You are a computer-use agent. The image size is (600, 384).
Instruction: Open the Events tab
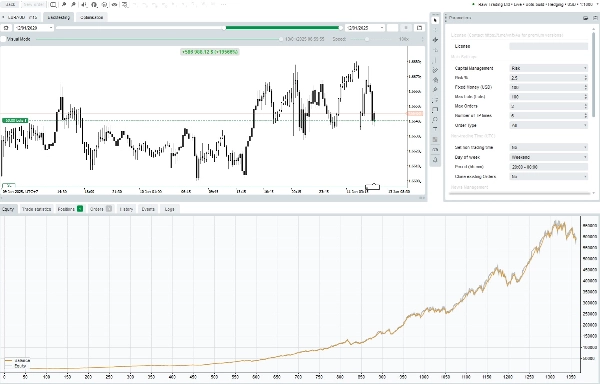coord(148,209)
